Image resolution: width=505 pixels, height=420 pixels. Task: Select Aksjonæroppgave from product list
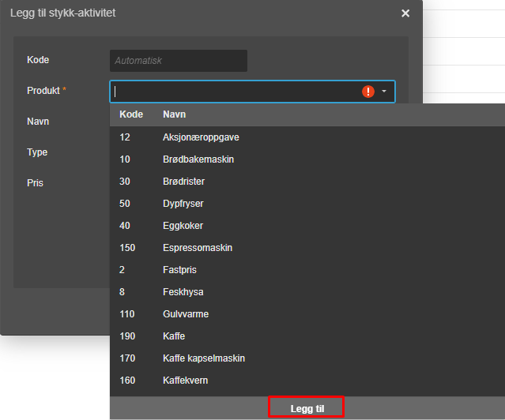coord(307,137)
